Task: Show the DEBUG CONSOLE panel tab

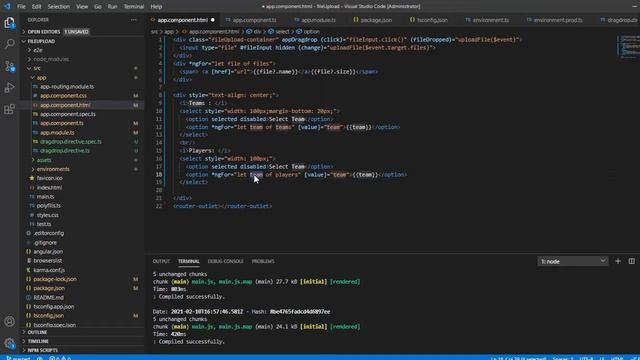Action: point(225,261)
